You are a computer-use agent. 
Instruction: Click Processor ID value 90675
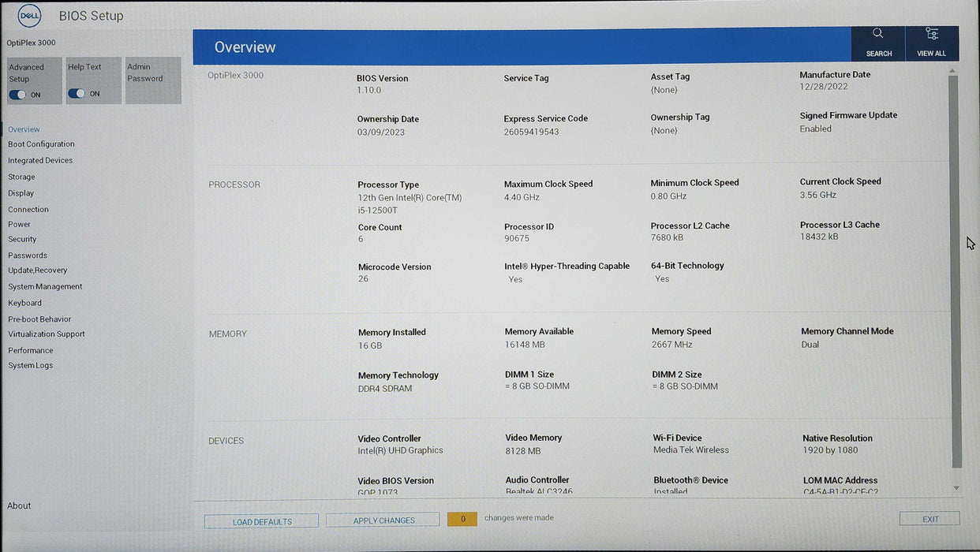517,238
